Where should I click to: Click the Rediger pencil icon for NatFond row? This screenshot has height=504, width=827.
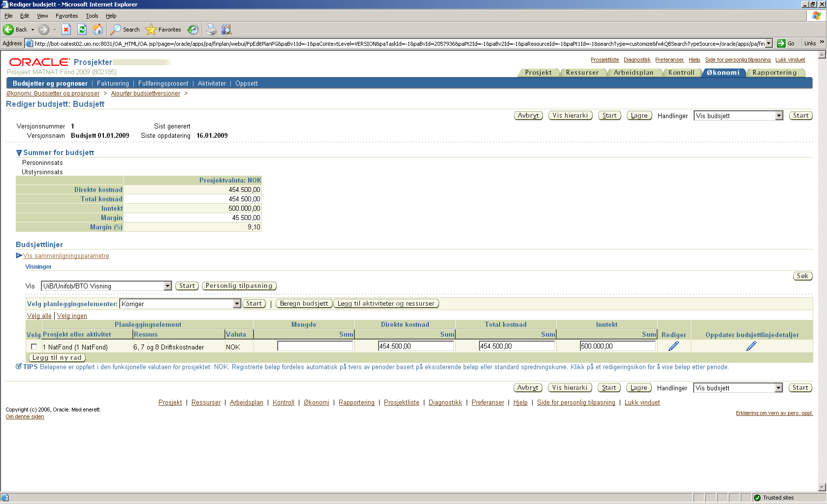[x=673, y=346]
